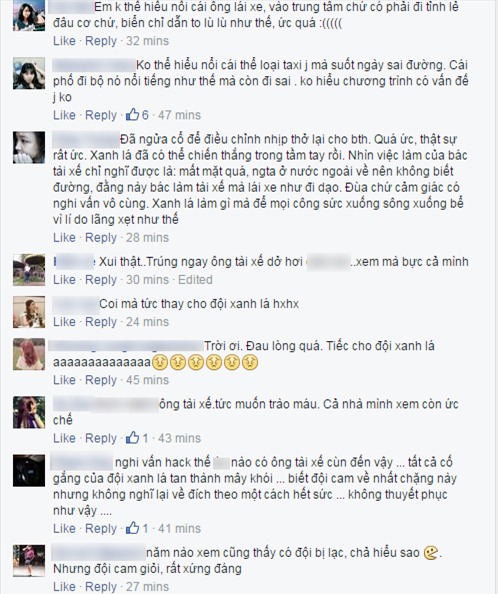This screenshot has width=498, height=594.
Task: View edit history via 'Edited' label
Action: tap(195, 279)
